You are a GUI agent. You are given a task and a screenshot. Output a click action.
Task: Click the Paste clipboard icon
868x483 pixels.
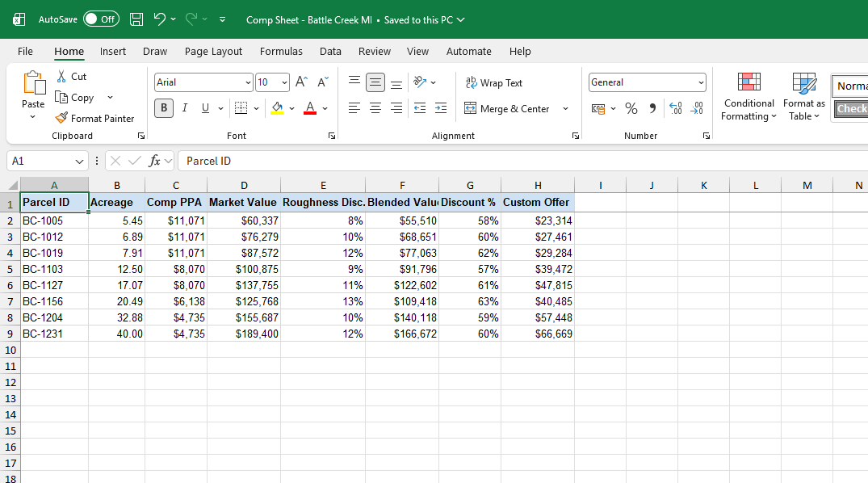pyautogui.click(x=33, y=83)
